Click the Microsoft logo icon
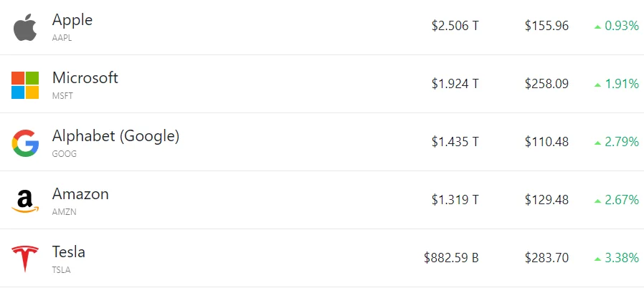The width and height of the screenshot is (644, 288). pos(25,85)
